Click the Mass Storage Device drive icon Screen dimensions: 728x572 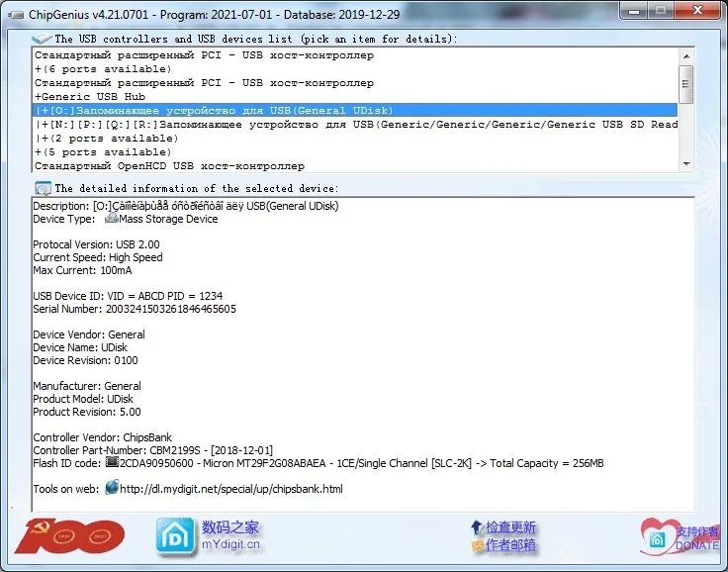click(112, 219)
